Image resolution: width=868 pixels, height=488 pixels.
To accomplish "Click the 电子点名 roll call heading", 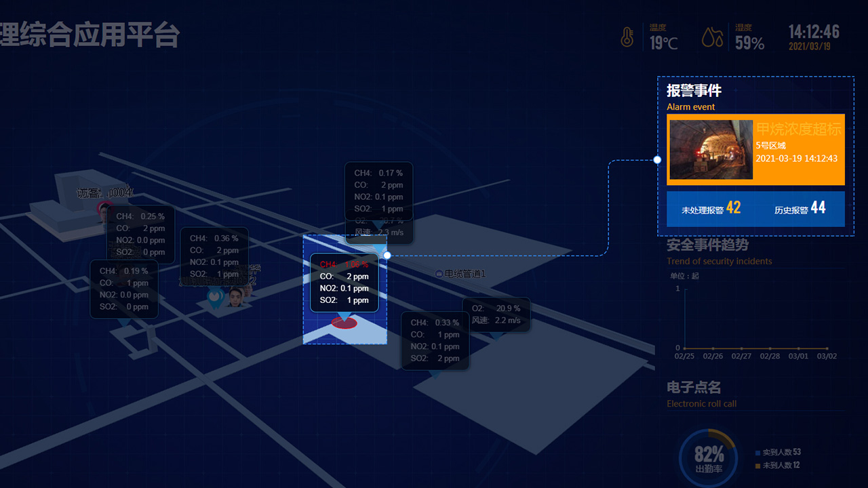I will point(694,388).
